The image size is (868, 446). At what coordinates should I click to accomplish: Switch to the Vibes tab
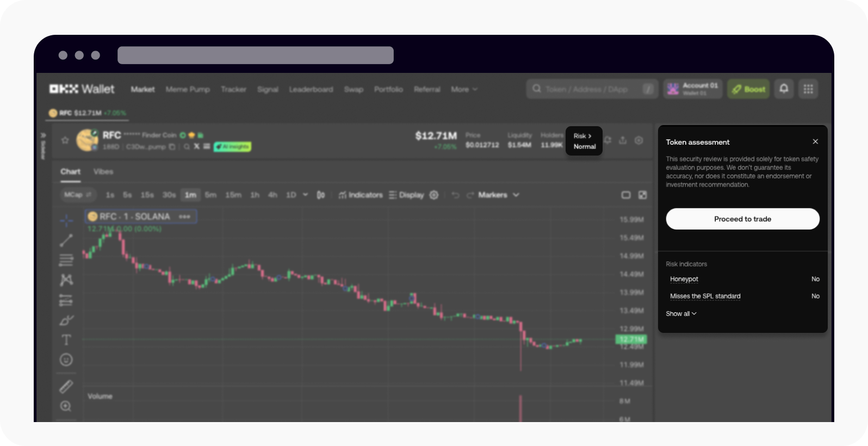point(103,171)
